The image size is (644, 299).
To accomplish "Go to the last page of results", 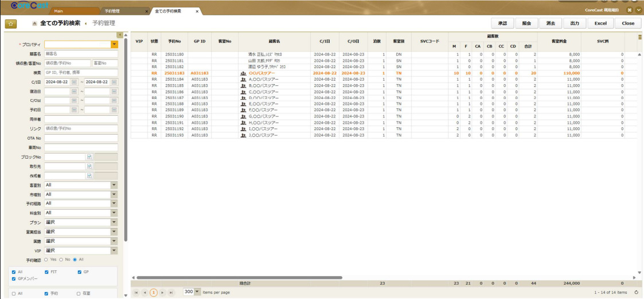I will (170, 292).
